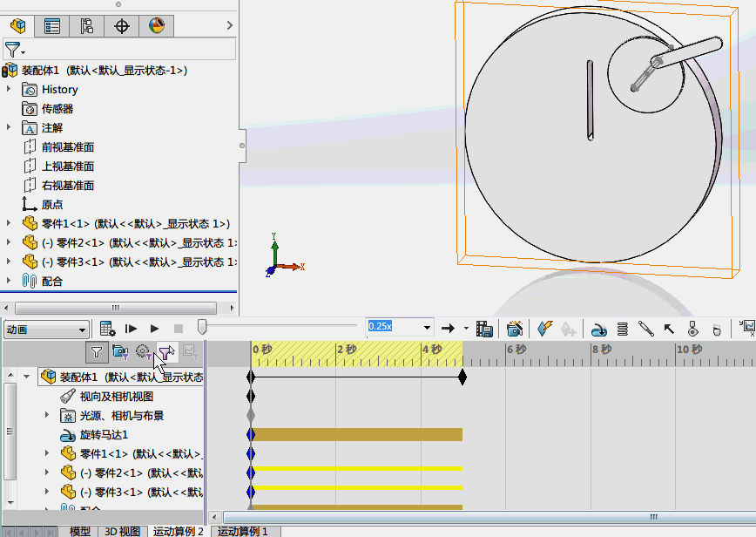The image size is (756, 537).
Task: Click the playback time slider handle
Action: 202,327
